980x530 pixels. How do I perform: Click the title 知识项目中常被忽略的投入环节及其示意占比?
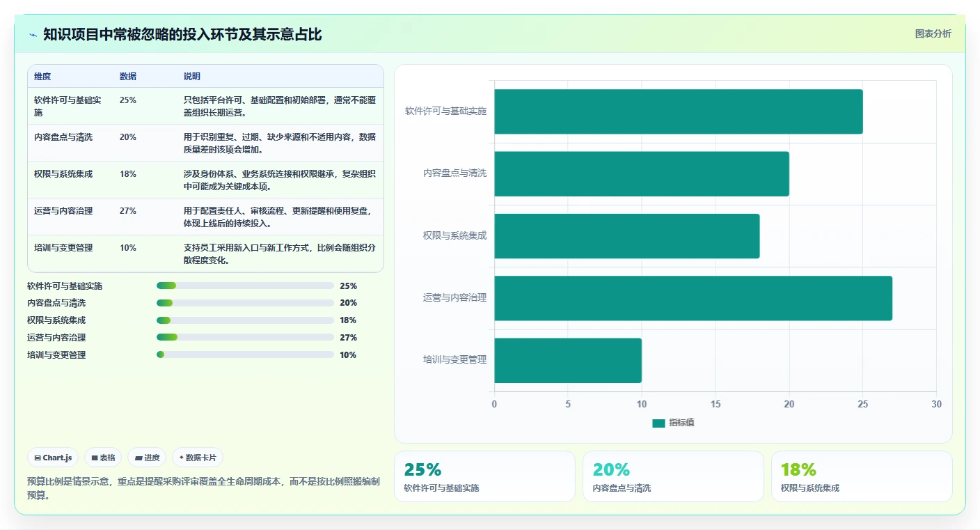tap(182, 34)
